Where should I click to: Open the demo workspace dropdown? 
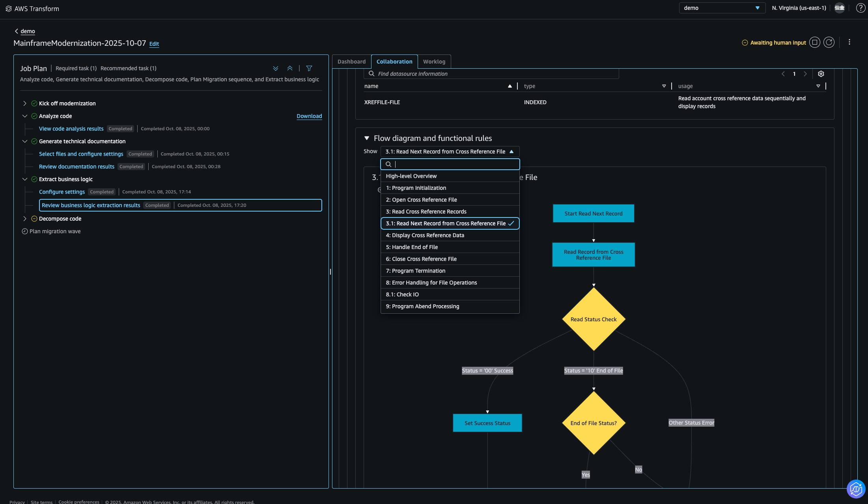pyautogui.click(x=722, y=8)
